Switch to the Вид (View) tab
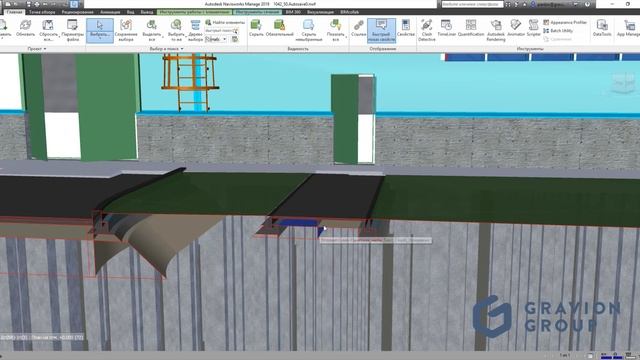Viewport: 640px width, 360px height. [130, 12]
